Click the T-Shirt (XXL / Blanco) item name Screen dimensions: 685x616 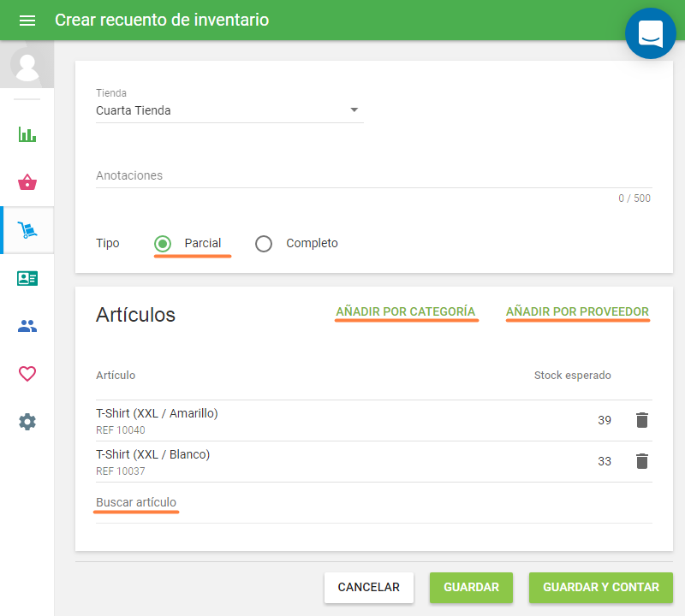coord(153,454)
